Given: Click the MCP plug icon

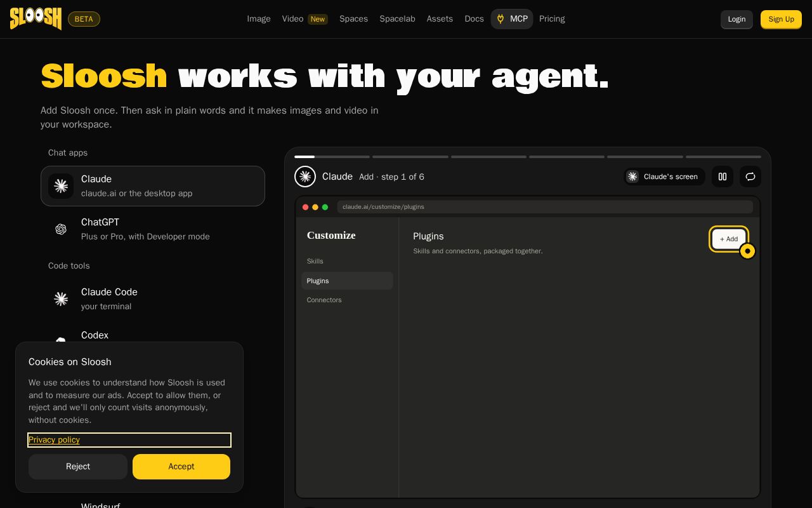Looking at the screenshot, I should pos(501,19).
